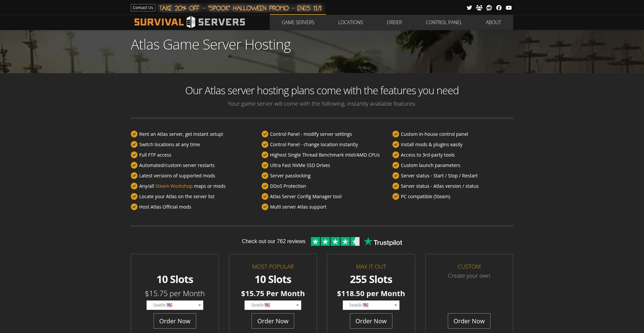Viewport: 644px width, 333px height.
Task: Expand Seattle dropdown in the unlabeled 10 Slots plan
Action: pyautogui.click(x=175, y=305)
